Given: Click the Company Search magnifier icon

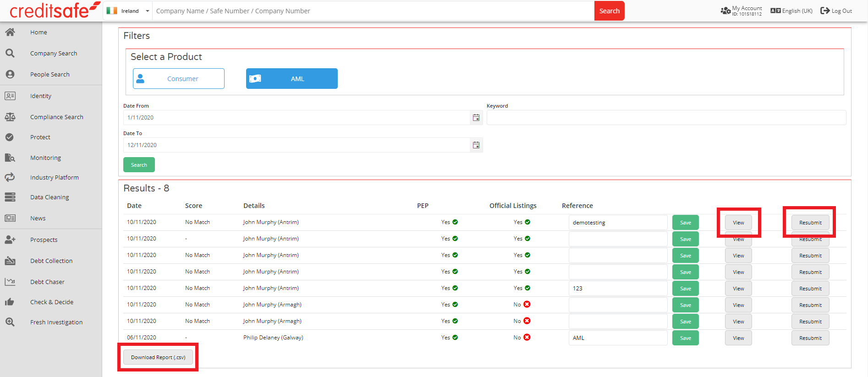Looking at the screenshot, I should coord(10,53).
